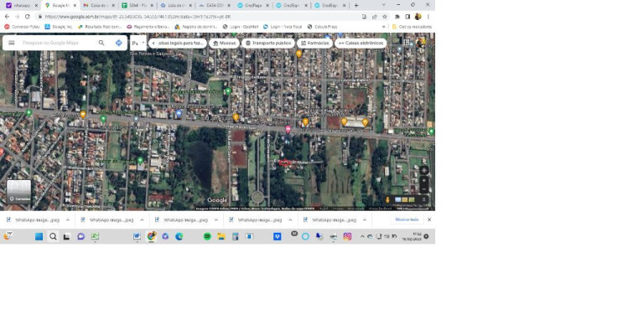Open Spotify from the taskbar
The width and height of the screenshot is (644, 325).
click(x=207, y=236)
